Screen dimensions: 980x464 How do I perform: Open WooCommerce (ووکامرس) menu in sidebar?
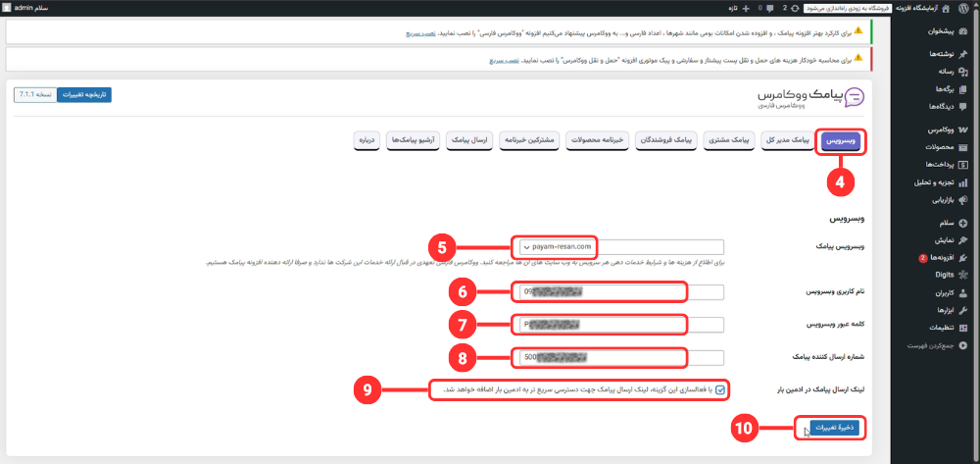964,130
